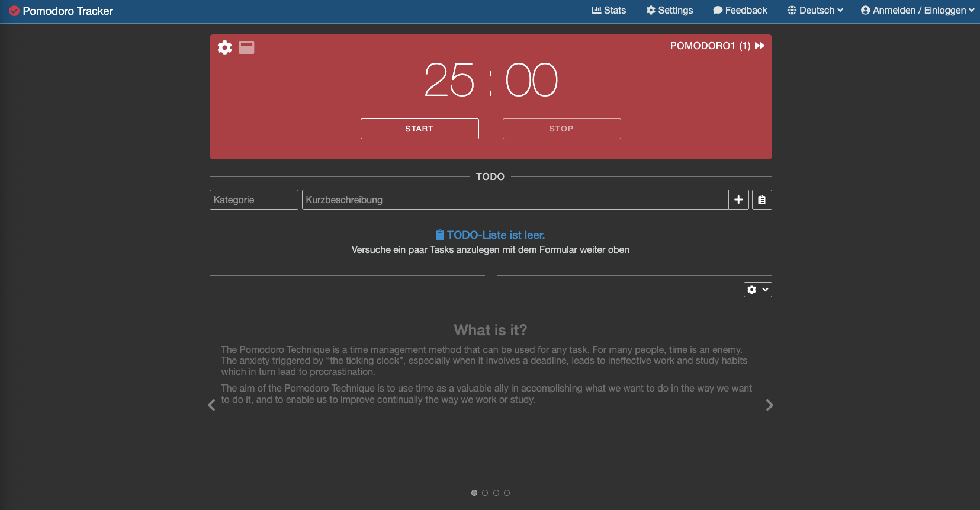Skip to next timer with fast-forward icon

tap(760, 46)
